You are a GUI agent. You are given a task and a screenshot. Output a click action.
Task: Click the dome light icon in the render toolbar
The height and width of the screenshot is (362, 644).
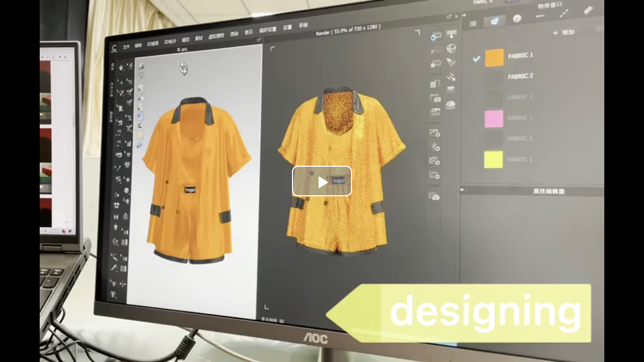(451, 105)
